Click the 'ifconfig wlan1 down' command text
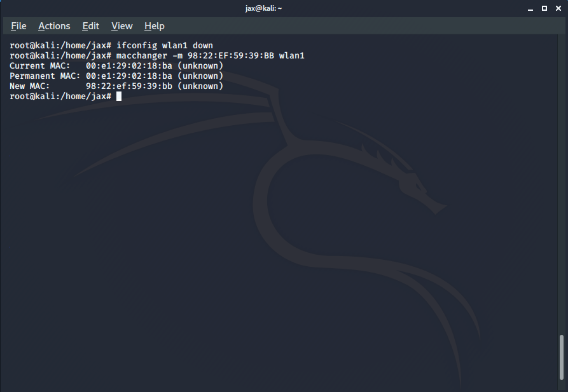568x392 pixels. click(x=165, y=46)
